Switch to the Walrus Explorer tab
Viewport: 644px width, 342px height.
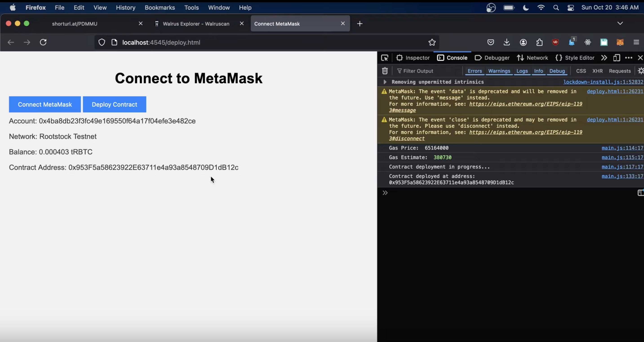tap(196, 24)
